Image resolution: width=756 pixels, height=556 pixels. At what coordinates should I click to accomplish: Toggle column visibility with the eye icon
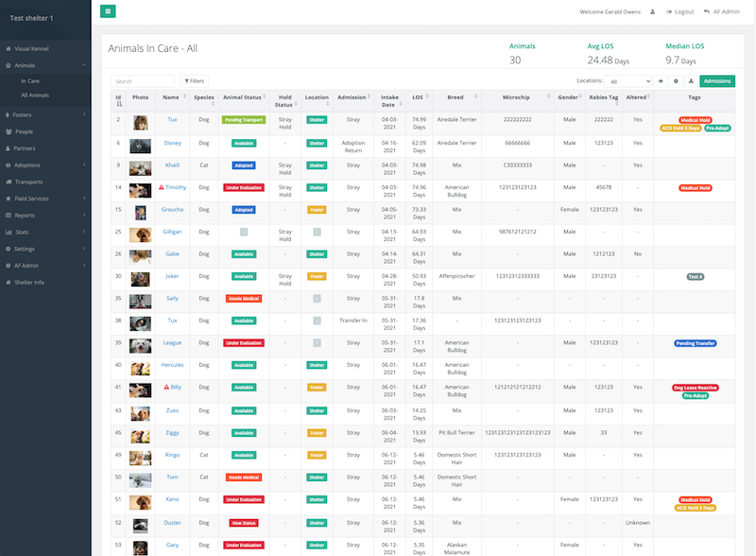pyautogui.click(x=661, y=81)
